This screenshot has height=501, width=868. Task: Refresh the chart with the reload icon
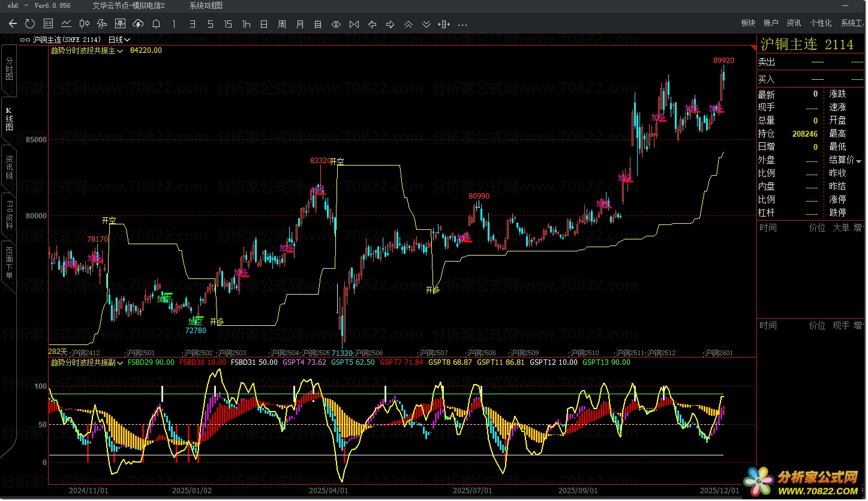[30, 24]
